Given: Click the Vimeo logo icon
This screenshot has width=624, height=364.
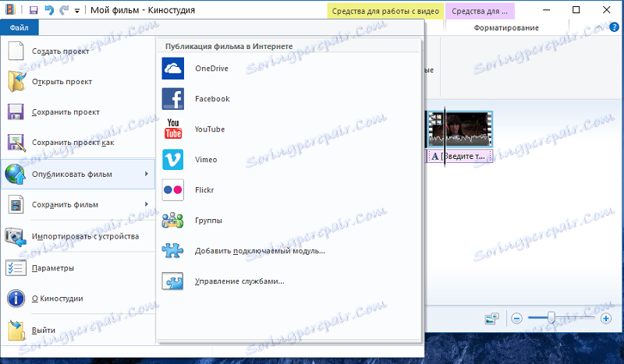Looking at the screenshot, I should [x=172, y=160].
